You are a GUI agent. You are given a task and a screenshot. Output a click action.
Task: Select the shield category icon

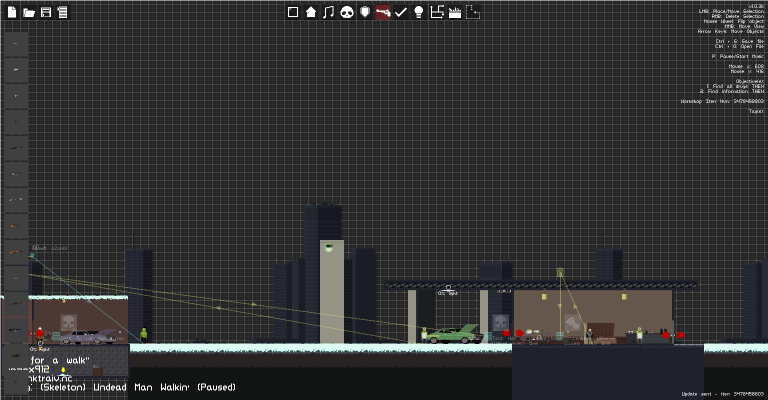[x=365, y=12]
